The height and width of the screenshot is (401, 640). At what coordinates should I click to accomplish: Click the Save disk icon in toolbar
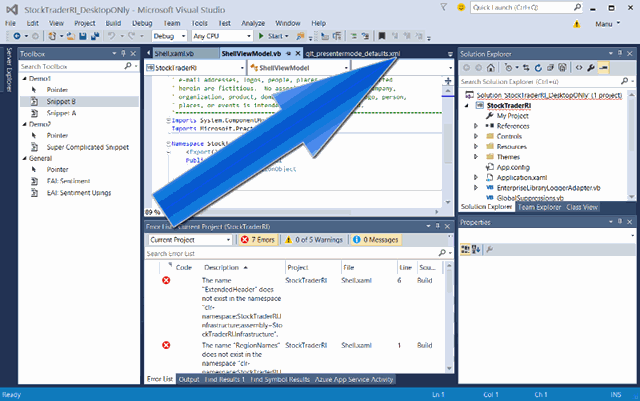coord(83,36)
